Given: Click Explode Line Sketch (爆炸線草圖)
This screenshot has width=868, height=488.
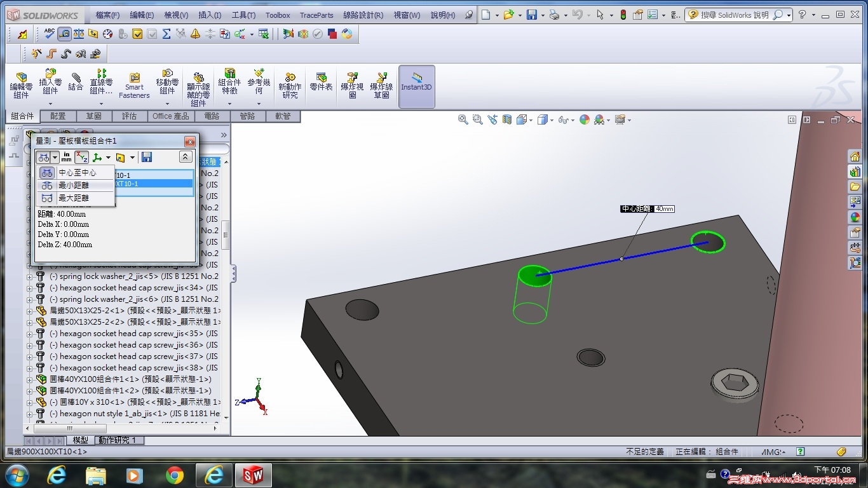Looking at the screenshot, I should (x=381, y=85).
